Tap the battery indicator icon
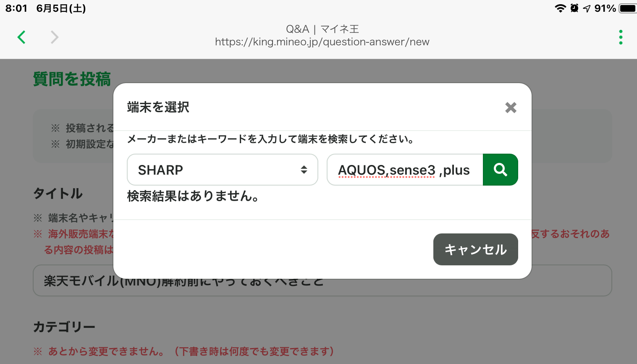 [628, 8]
